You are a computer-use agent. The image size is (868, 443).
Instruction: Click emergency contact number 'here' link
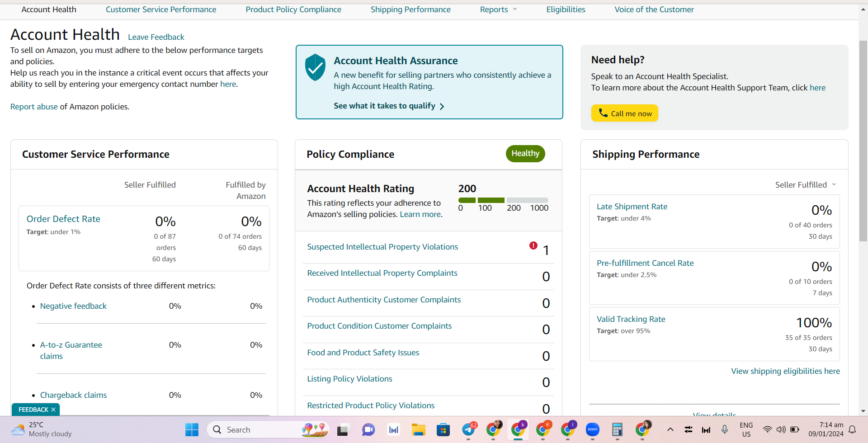pos(228,84)
